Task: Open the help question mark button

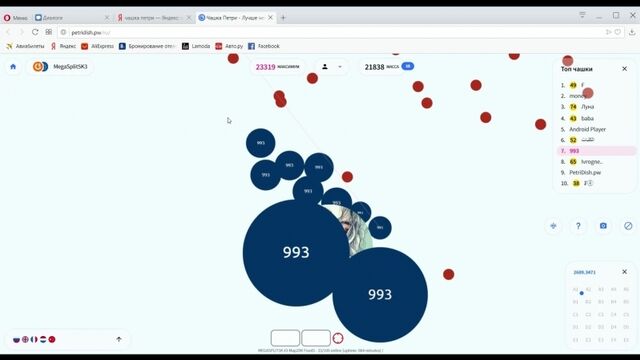Action: point(578,226)
